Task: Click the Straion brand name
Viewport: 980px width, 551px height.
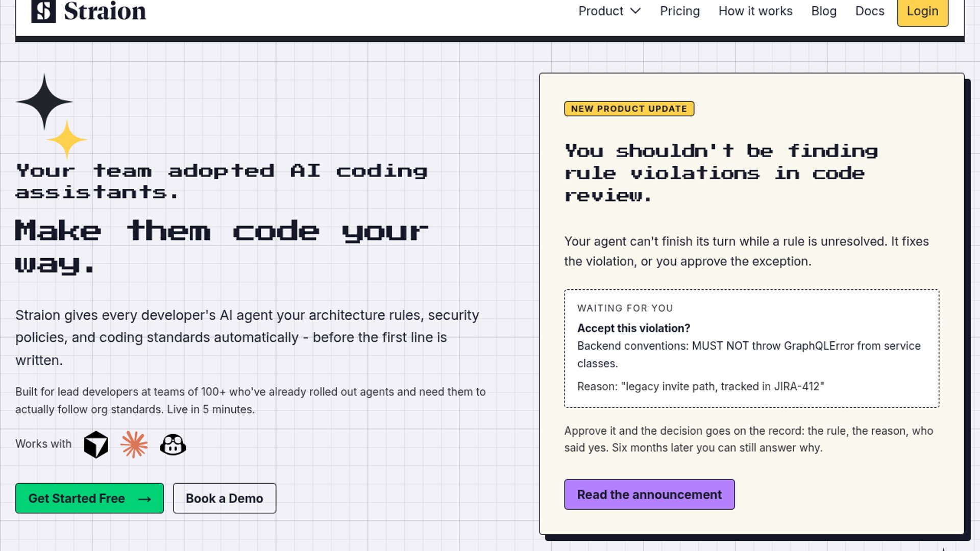Action: tap(105, 11)
